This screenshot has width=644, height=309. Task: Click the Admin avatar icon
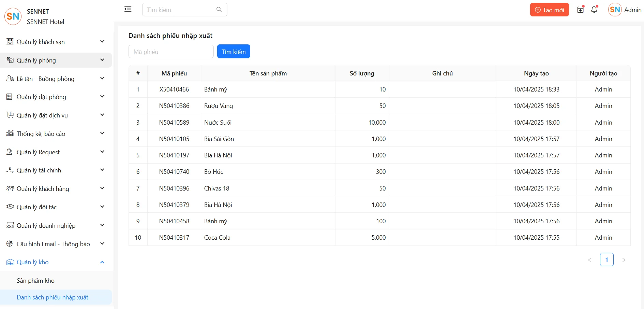(615, 10)
